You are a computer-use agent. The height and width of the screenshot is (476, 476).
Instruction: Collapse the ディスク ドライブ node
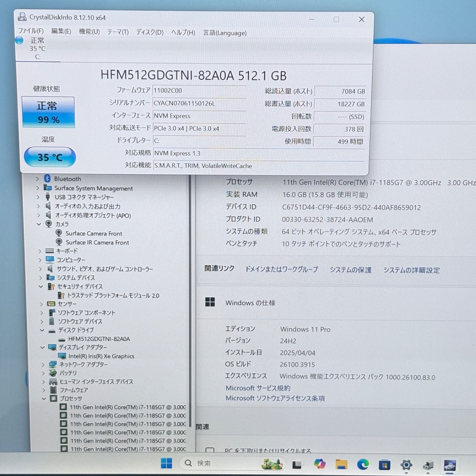(x=42, y=330)
